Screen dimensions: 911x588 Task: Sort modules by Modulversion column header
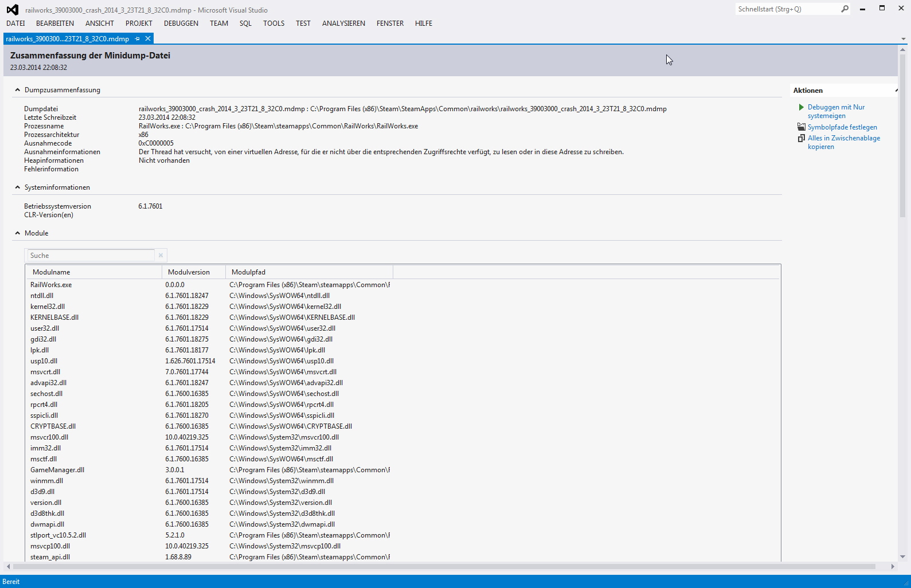point(189,272)
